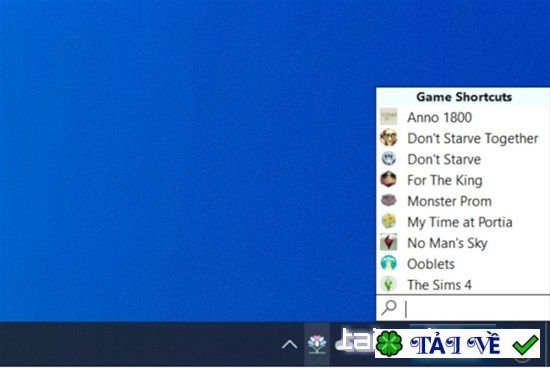
Task: Click the Don't Starve Together icon
Action: [389, 138]
